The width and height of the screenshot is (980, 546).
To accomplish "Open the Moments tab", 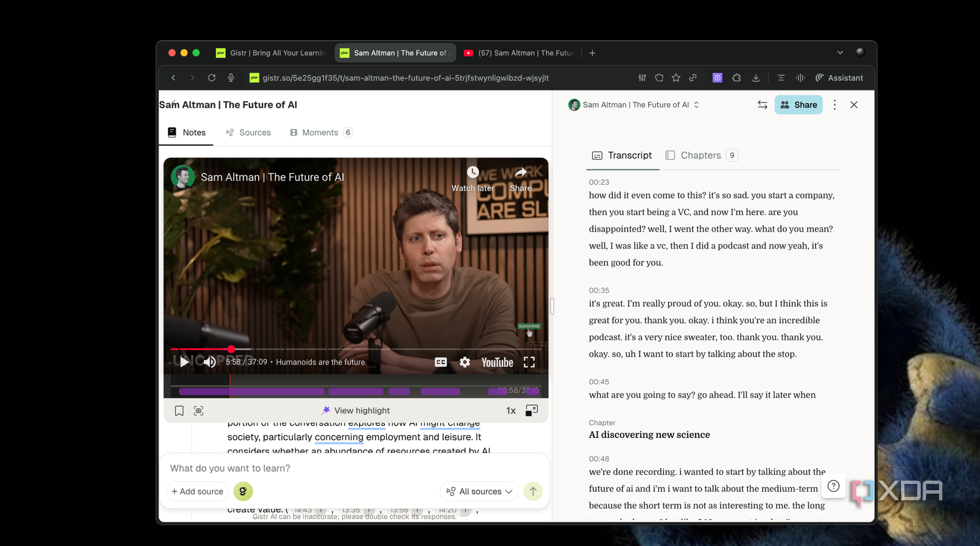I will click(x=320, y=132).
